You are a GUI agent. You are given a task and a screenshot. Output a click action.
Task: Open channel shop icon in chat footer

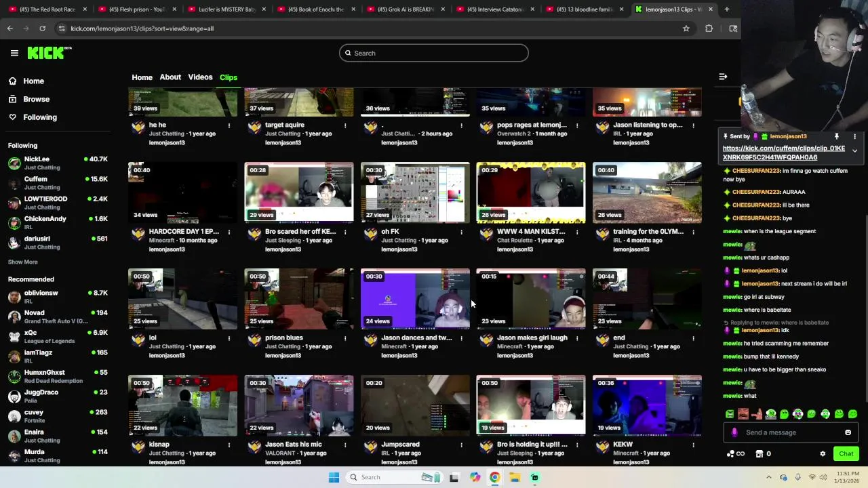pyautogui.click(x=759, y=453)
